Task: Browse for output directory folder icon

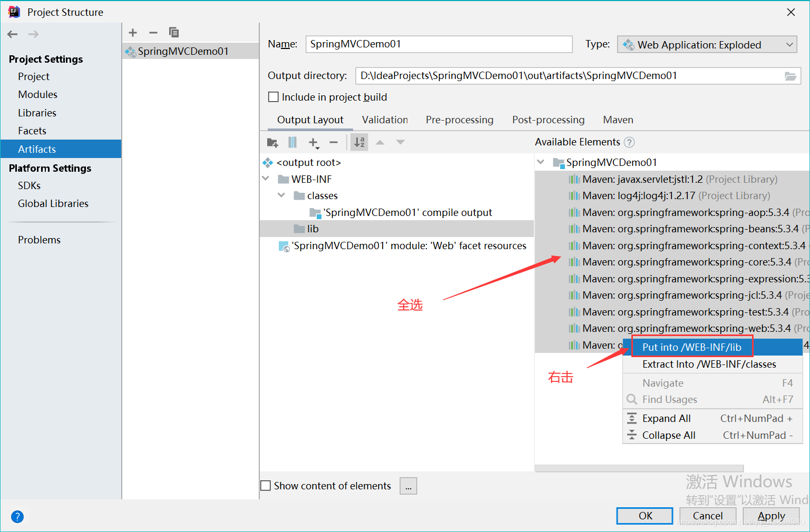Action: click(x=791, y=76)
